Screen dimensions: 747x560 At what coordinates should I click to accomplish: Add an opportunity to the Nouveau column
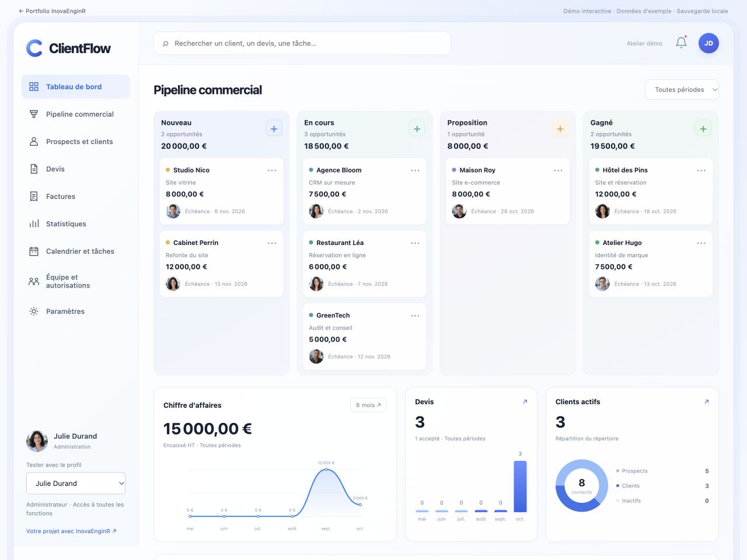click(x=274, y=129)
